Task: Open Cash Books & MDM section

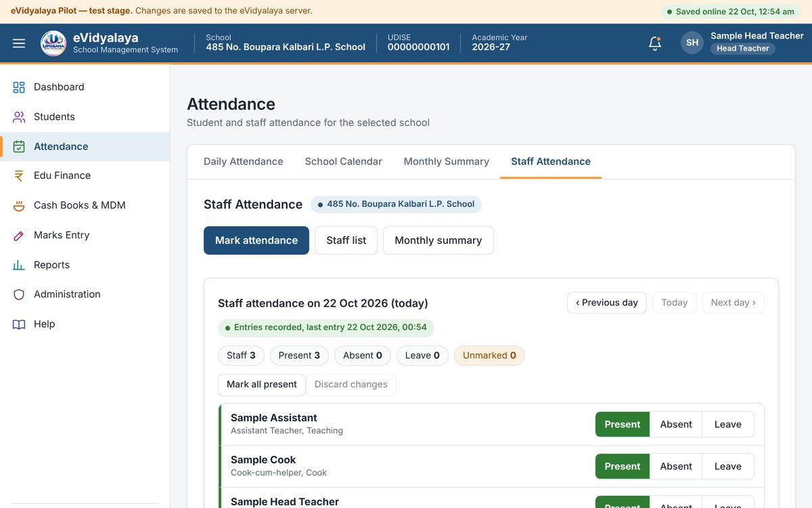Action: (x=85, y=205)
